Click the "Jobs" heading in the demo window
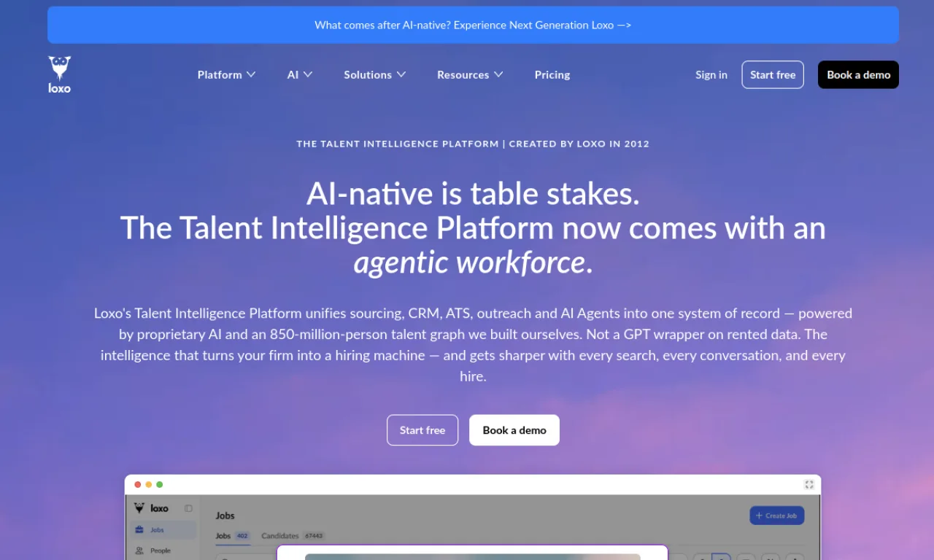 click(x=225, y=516)
